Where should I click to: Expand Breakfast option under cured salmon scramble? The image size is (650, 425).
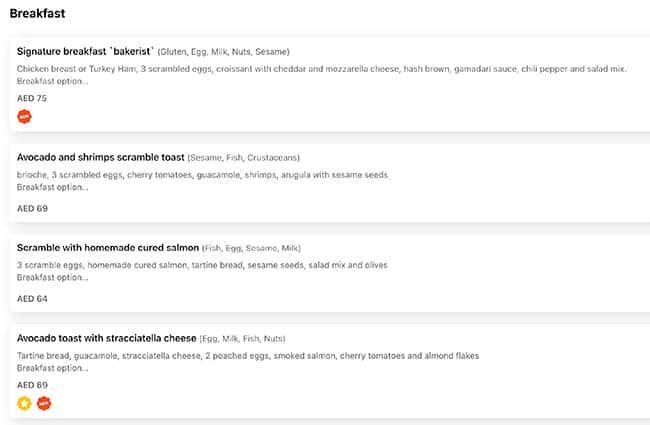pos(52,276)
